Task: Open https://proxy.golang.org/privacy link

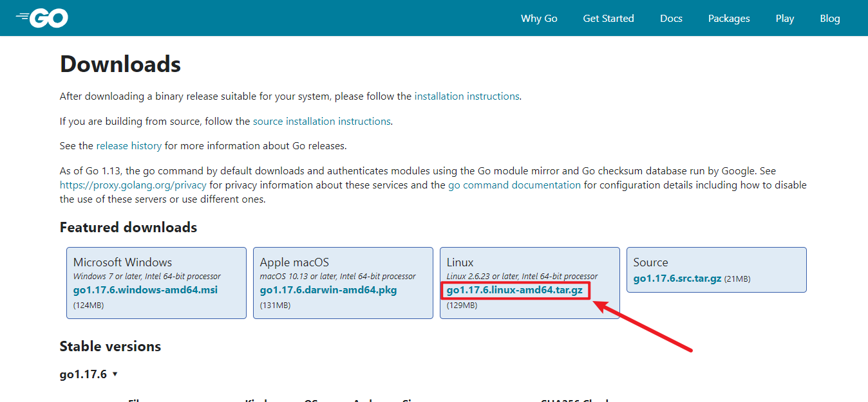Action: point(133,185)
